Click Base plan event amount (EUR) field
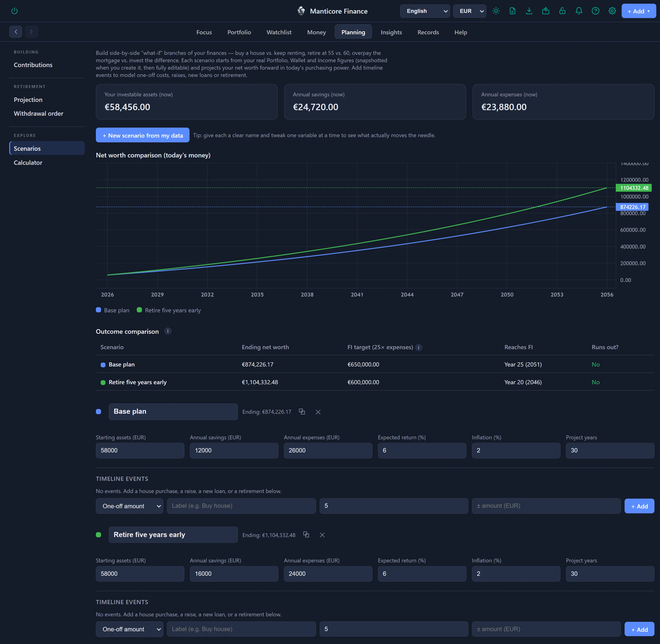The image size is (660, 644). (x=546, y=506)
